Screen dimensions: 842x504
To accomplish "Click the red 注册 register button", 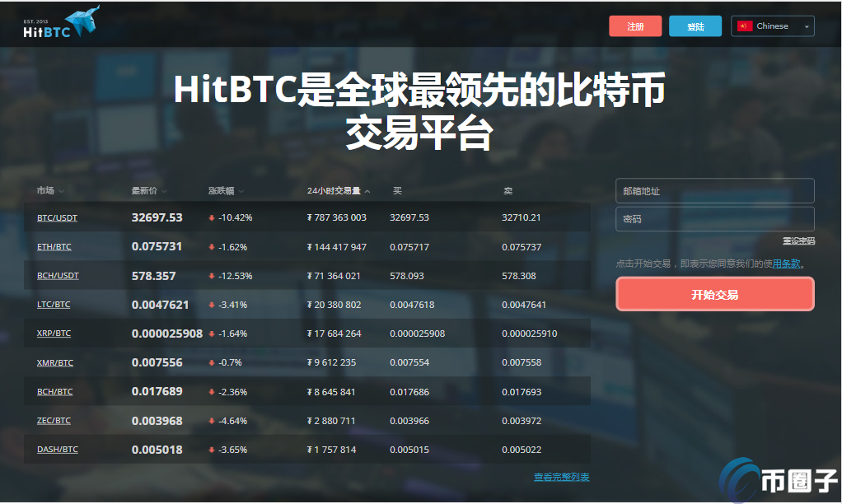I will point(635,26).
